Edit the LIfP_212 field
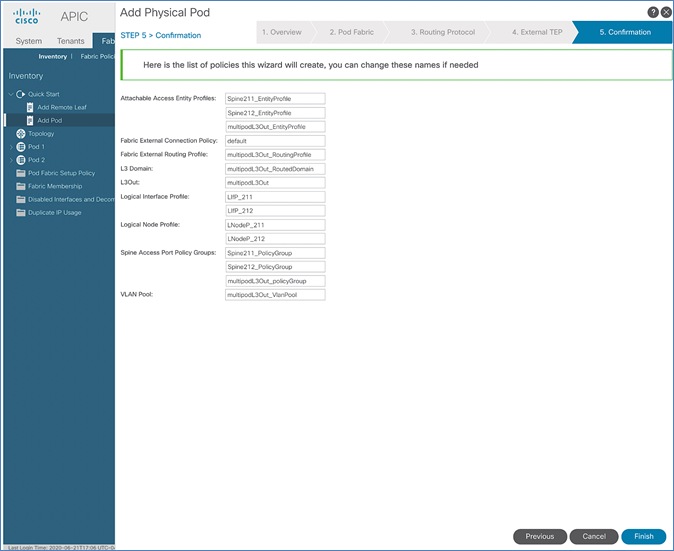Viewport: 674px width, 551px height. [x=275, y=211]
